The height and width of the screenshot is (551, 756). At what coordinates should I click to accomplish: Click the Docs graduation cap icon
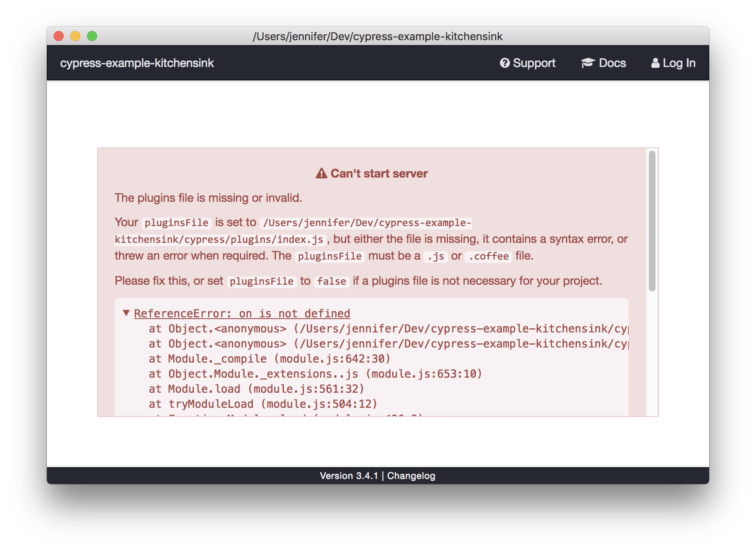[588, 63]
